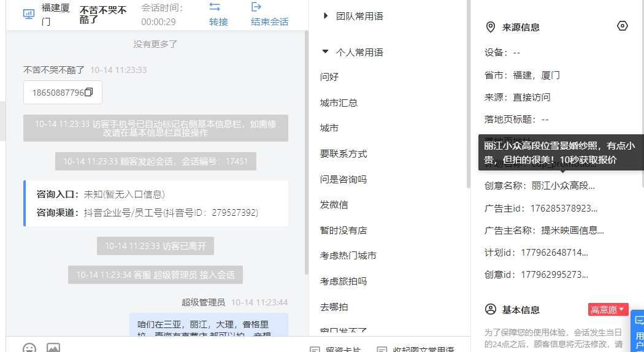Click the location pin icon beside 来源信息

(491, 27)
